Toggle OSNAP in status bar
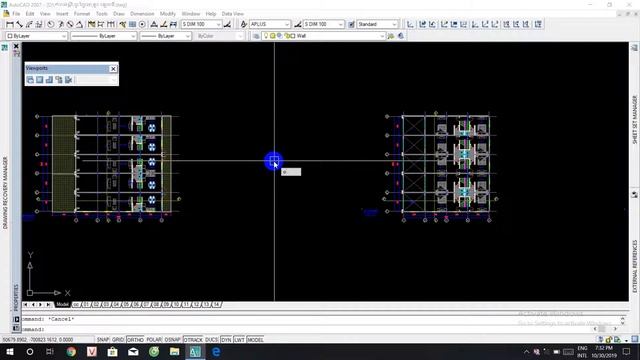Viewport: 640px width, 360px height. pyautogui.click(x=172, y=340)
